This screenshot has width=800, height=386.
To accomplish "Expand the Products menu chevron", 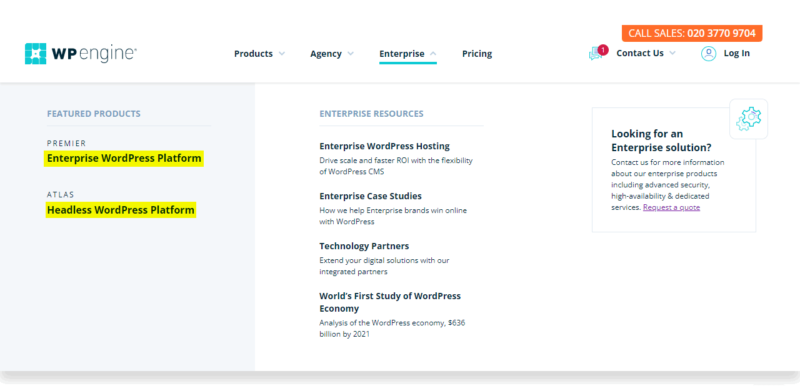I will click(x=282, y=54).
